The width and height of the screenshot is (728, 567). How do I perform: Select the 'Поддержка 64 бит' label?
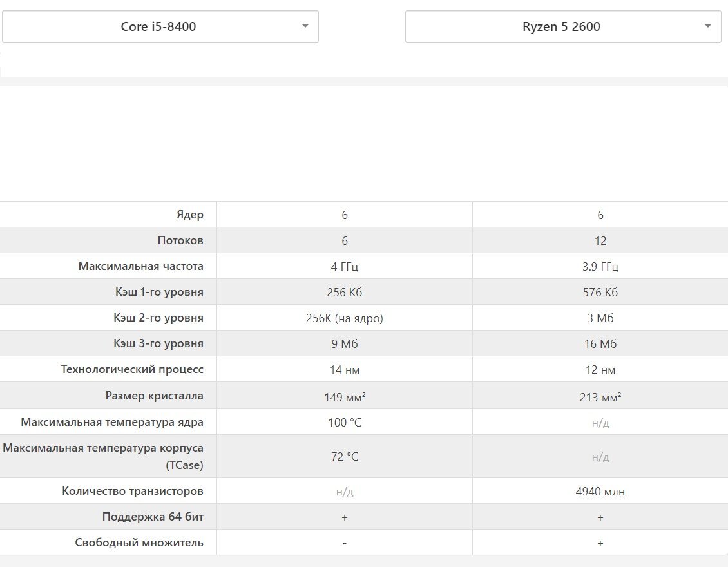coord(153,517)
